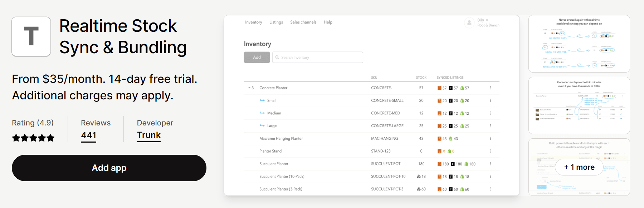Click the Planter Stand product name
This screenshot has height=208, width=644.
270,151
